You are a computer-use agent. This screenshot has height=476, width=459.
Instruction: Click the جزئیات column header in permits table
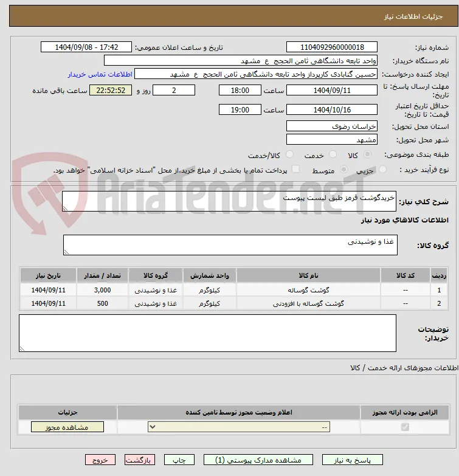[67, 412]
